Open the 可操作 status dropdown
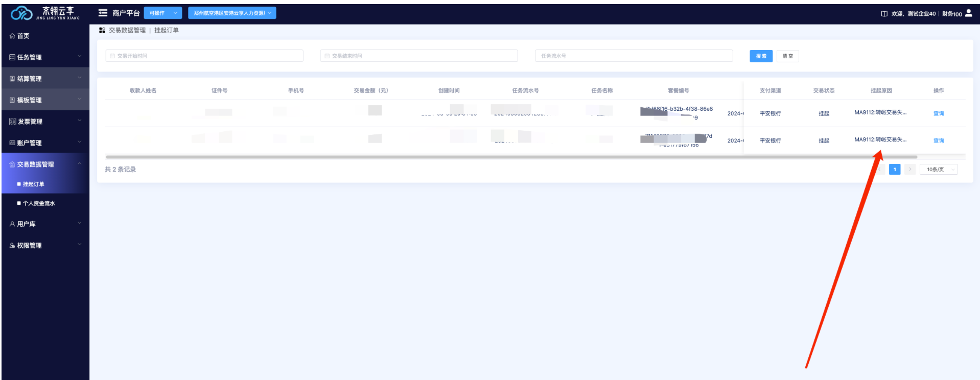980x380 pixels. [162, 13]
